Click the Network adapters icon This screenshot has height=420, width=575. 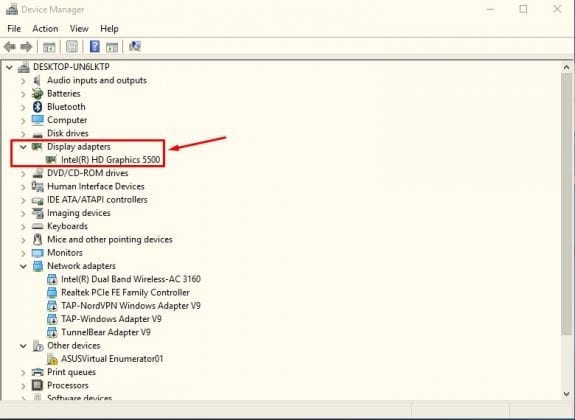click(x=38, y=266)
